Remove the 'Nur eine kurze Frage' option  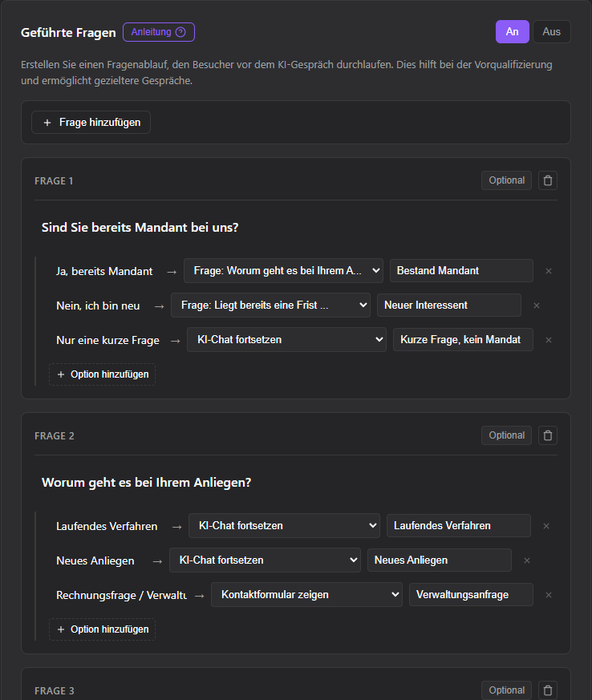(549, 340)
